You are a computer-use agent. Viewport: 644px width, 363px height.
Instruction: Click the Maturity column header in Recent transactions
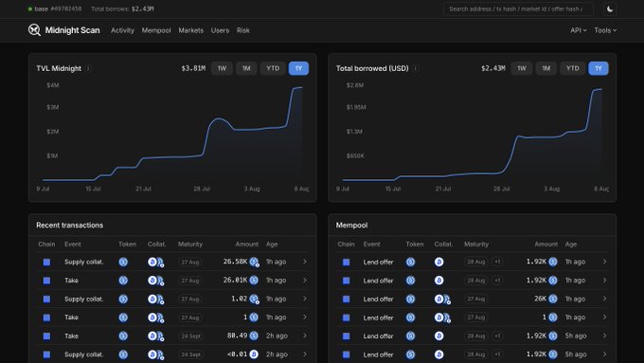tap(190, 245)
